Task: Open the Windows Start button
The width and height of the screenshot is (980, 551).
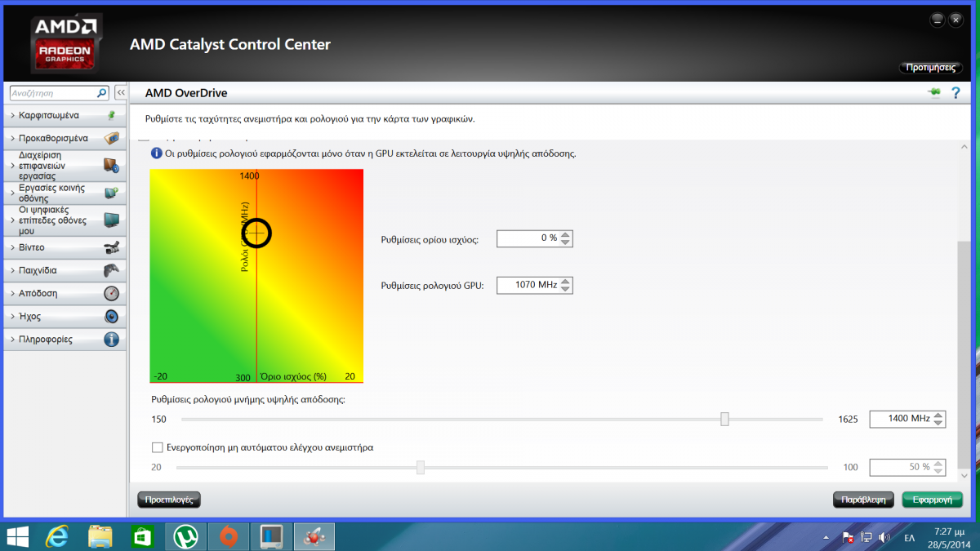Action: [x=17, y=536]
